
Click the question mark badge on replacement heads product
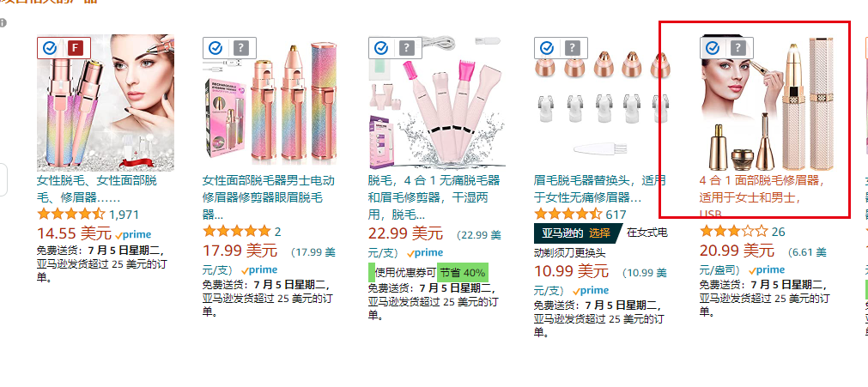(573, 48)
